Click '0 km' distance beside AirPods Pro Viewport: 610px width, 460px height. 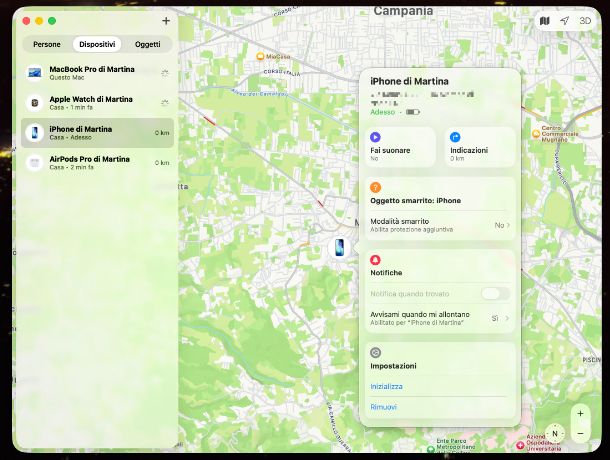click(x=162, y=163)
